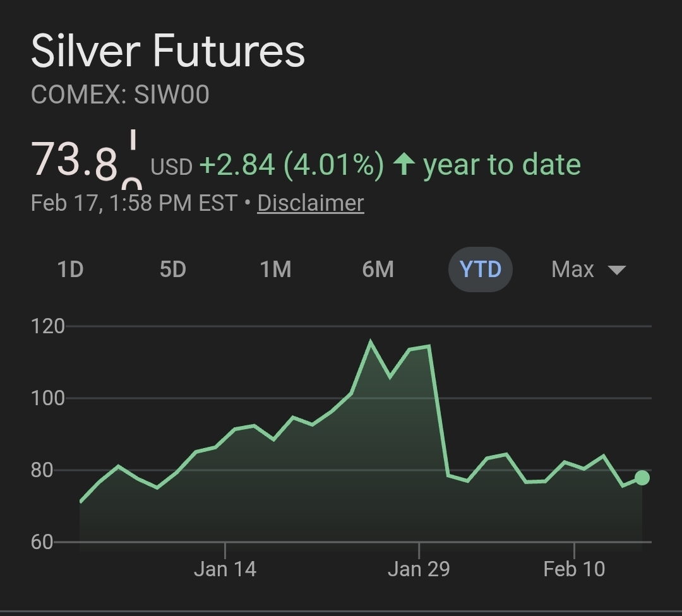Switch chart to Max range
Viewport: 682px width, 616px height.
(572, 269)
